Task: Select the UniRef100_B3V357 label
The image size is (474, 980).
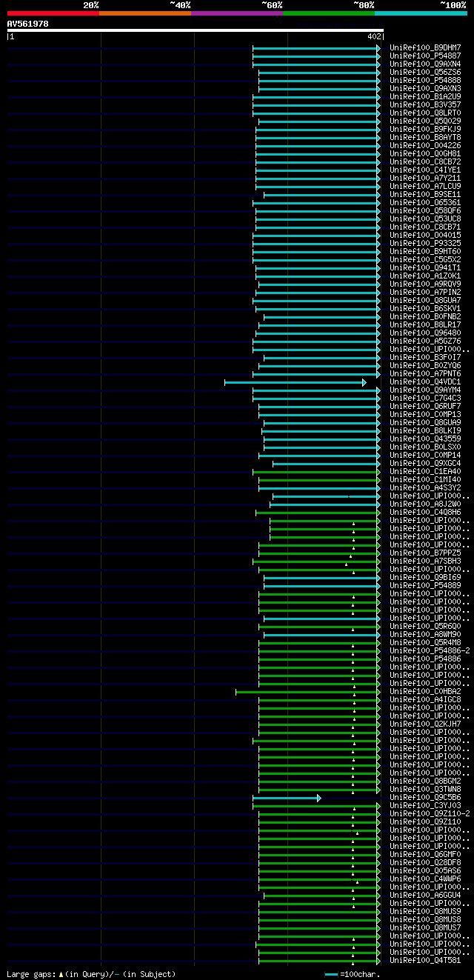Action: click(425, 104)
